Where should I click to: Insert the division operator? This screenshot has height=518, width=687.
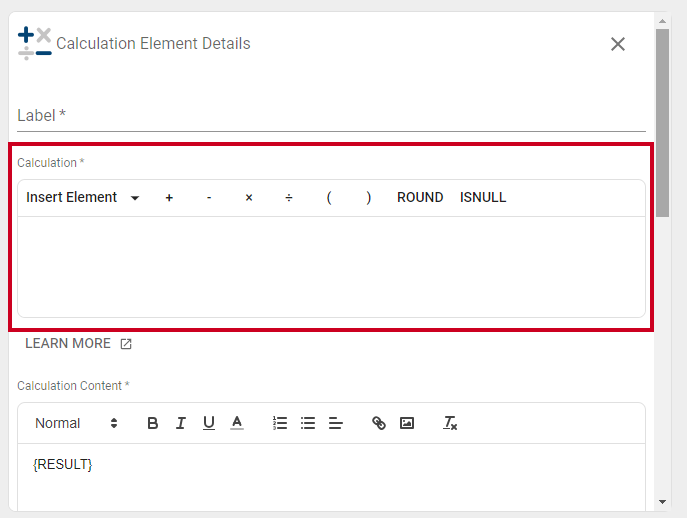click(289, 198)
